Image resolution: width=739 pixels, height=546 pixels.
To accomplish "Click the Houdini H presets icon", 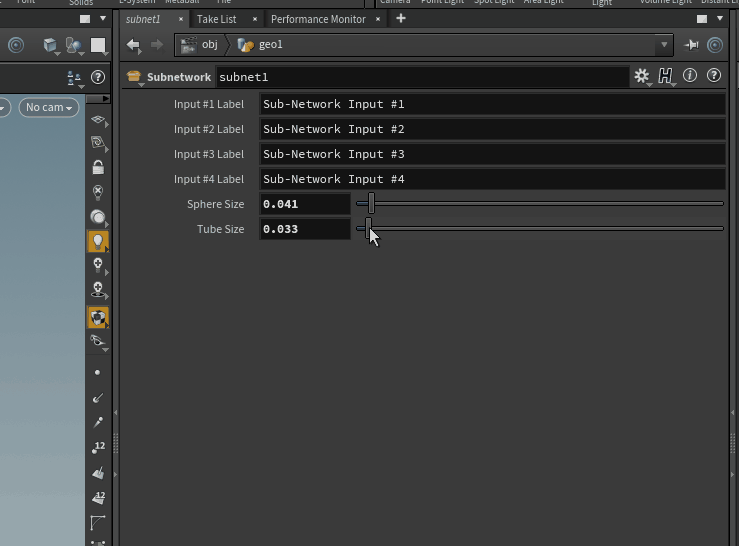I will (x=665, y=76).
